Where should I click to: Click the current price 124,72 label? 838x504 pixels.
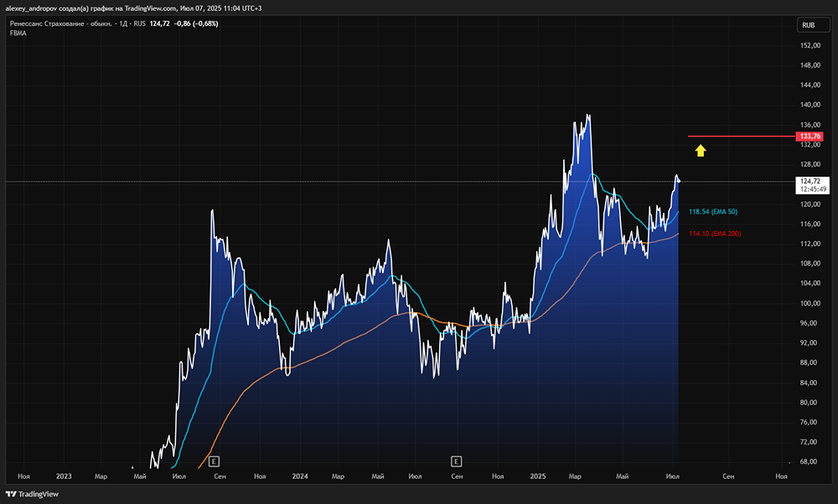click(x=810, y=181)
